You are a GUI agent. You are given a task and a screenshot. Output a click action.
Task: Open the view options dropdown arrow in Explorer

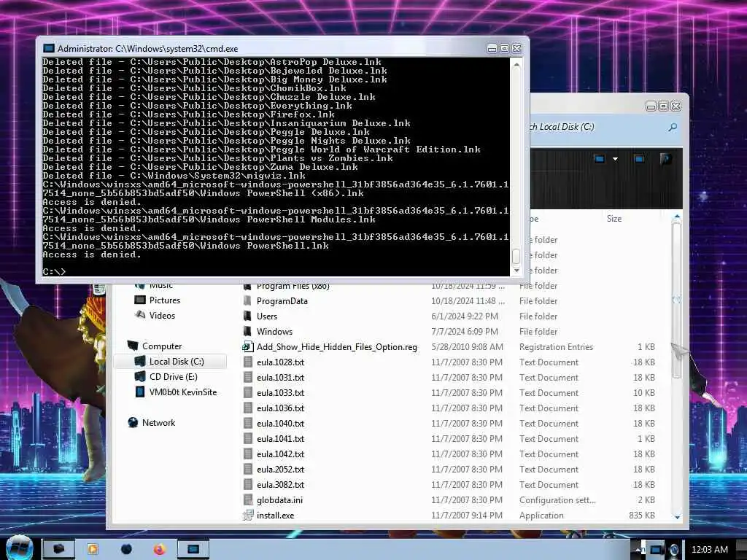[615, 159]
